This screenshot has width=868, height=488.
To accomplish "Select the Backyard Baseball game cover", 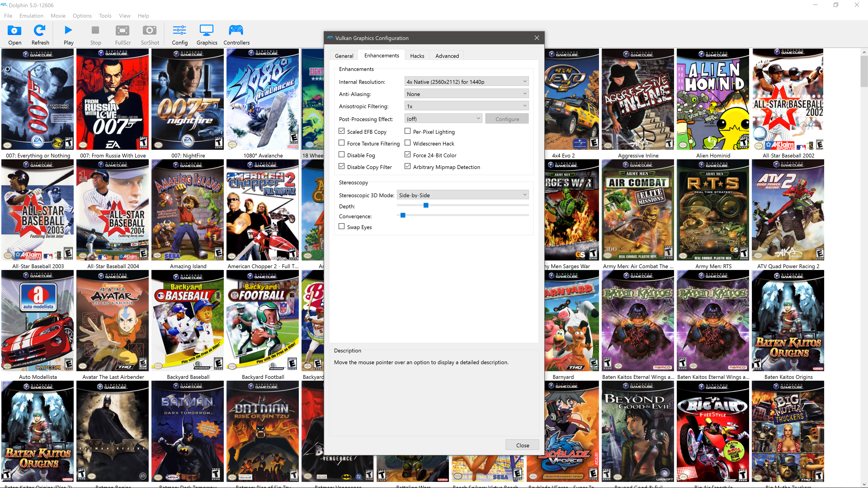I will coord(188,321).
